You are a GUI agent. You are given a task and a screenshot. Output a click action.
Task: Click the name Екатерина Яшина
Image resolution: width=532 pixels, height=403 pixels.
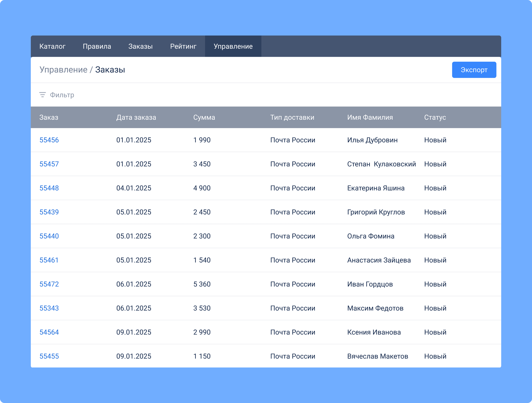click(376, 188)
